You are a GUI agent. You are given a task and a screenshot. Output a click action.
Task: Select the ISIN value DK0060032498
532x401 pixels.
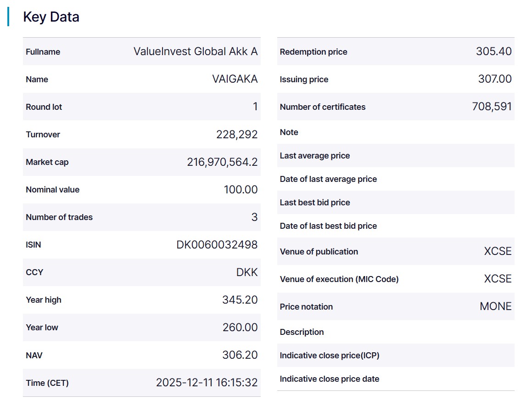[x=217, y=245]
